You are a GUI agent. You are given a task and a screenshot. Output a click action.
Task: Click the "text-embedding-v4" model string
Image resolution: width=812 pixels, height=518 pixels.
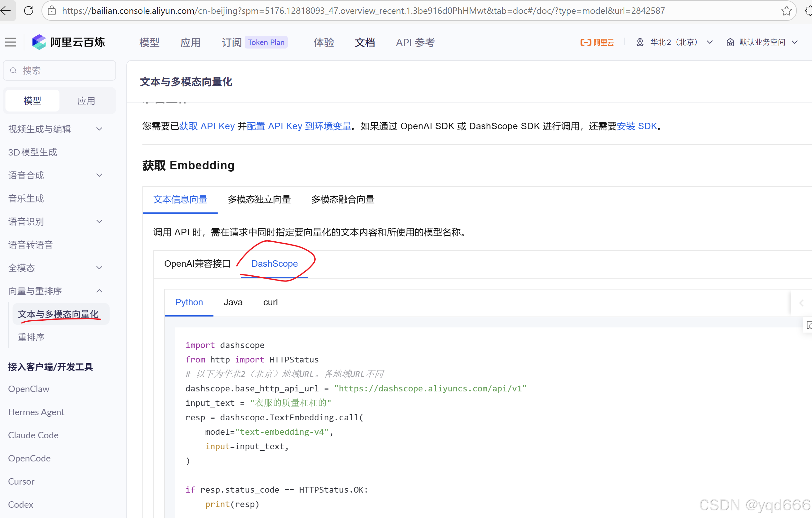click(x=282, y=432)
